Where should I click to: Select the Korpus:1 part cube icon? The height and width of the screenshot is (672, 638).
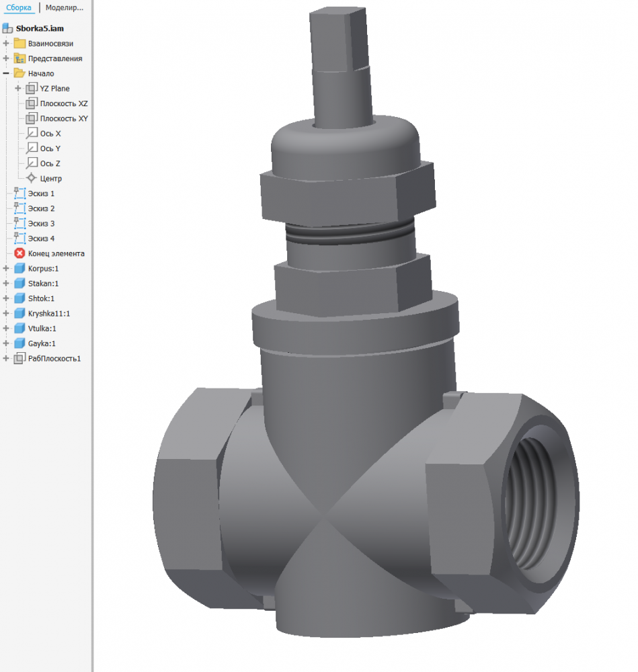19,268
